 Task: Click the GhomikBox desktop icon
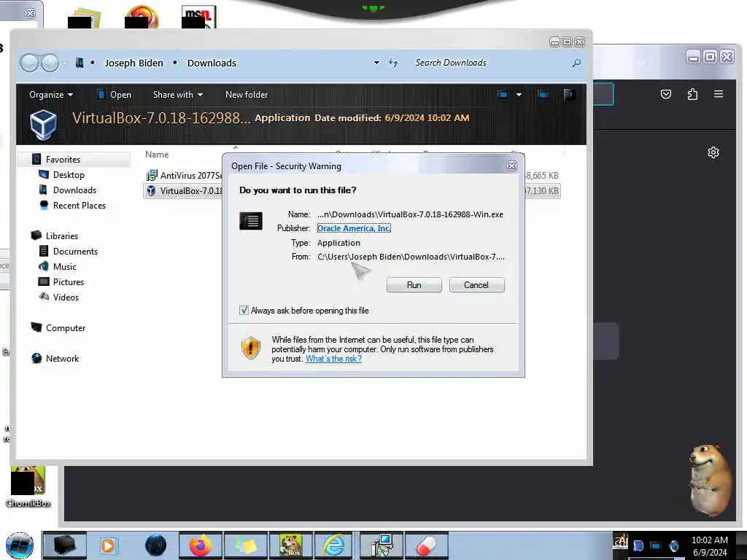click(x=28, y=486)
